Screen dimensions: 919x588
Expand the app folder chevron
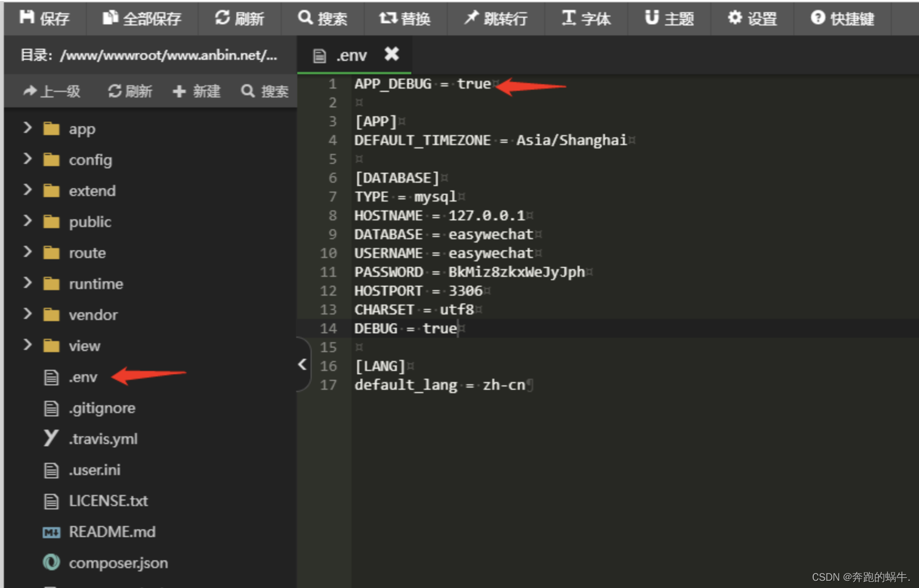[27, 128]
